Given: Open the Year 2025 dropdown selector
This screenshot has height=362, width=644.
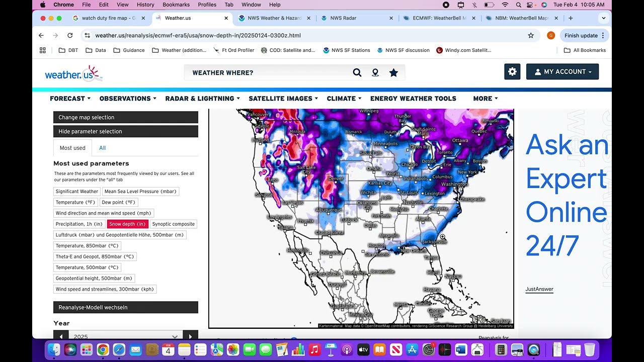Looking at the screenshot, I should pyautogui.click(x=125, y=336).
